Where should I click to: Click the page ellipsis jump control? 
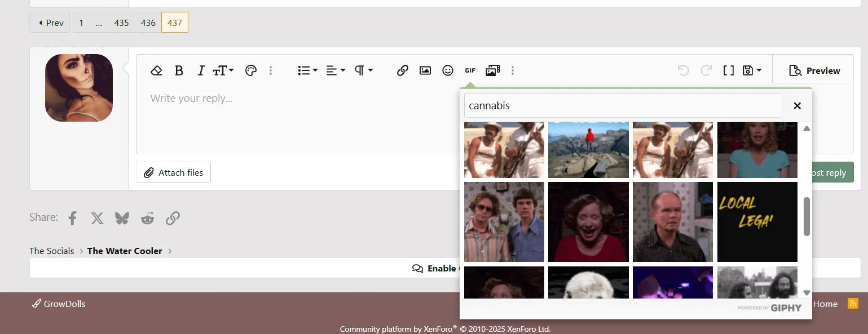99,23
